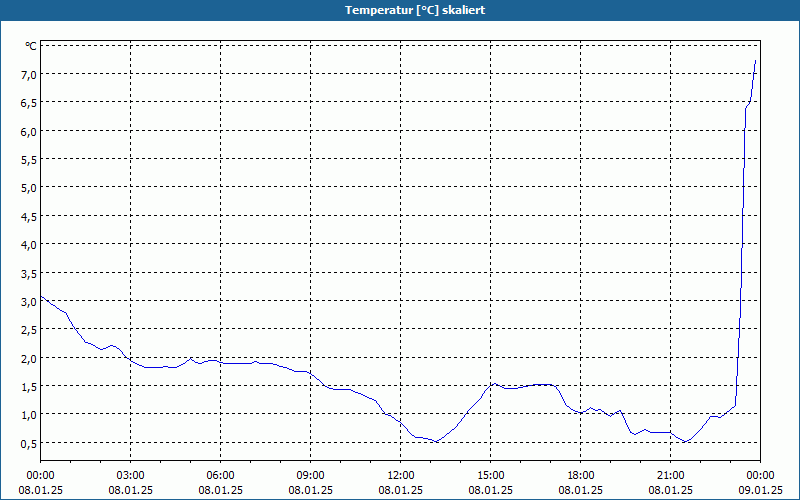Select the 4,0 y-axis tick label
Viewport: 800px width, 500px height.
tap(29, 245)
